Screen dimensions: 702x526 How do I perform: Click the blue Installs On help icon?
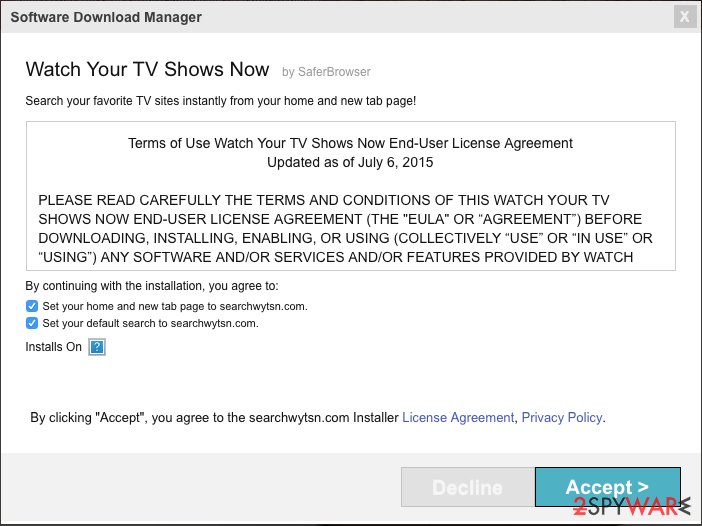point(97,347)
